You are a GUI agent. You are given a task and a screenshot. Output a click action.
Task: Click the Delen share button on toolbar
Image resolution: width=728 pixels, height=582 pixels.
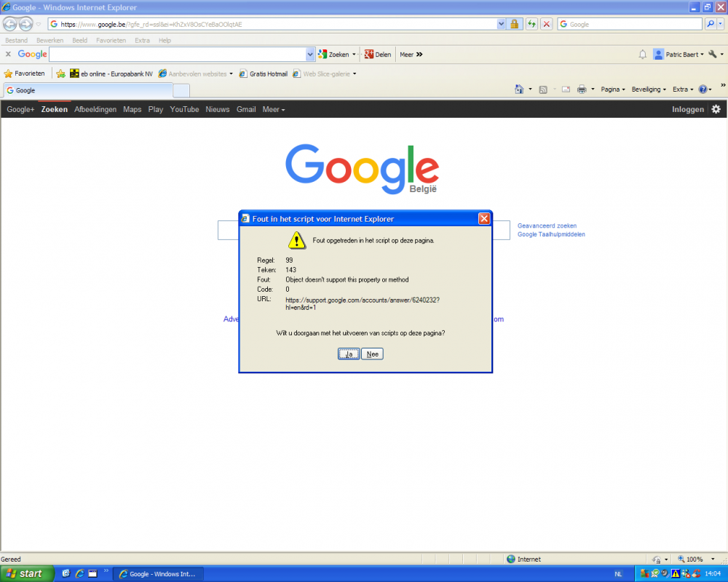(x=378, y=55)
